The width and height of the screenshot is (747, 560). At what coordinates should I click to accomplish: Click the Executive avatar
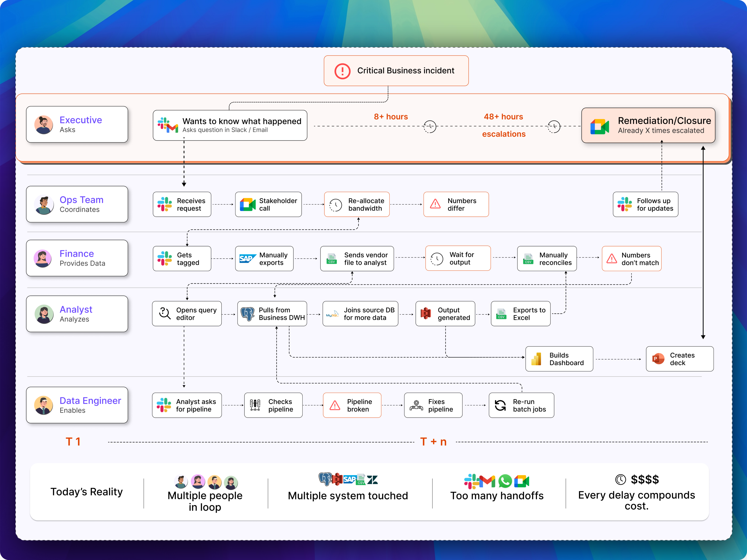[x=44, y=125]
